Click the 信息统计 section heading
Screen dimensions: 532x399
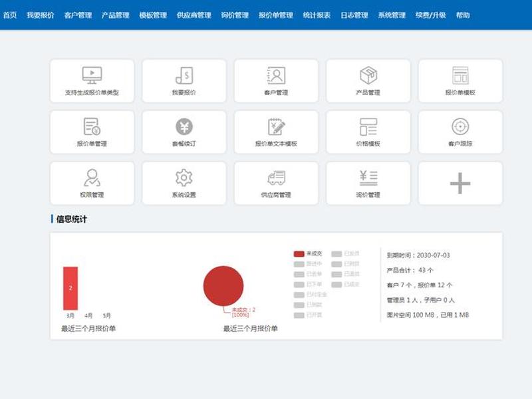coord(71,219)
